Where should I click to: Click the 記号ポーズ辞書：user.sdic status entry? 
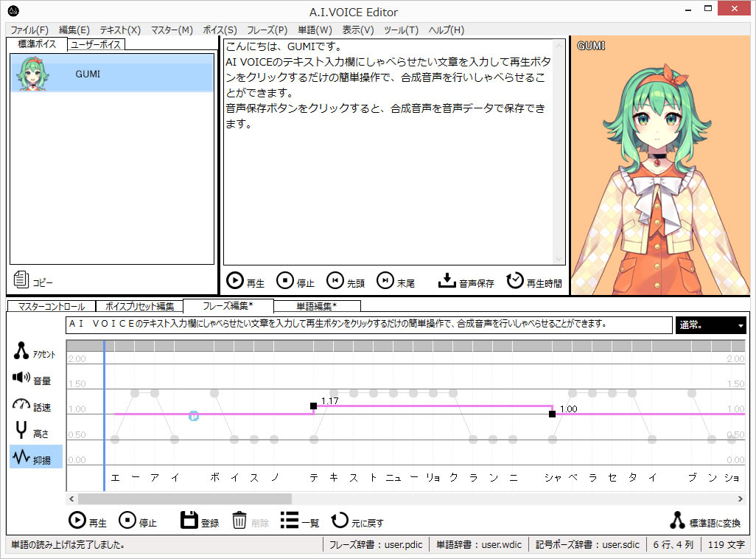(x=587, y=544)
